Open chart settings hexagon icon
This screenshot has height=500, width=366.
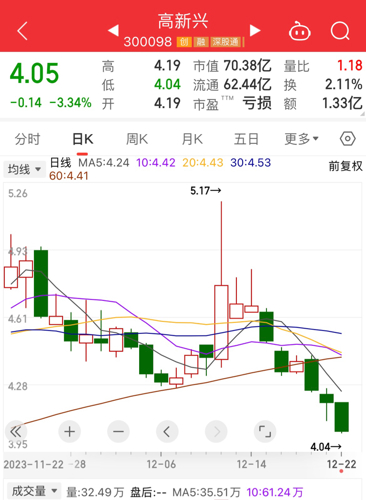pos(347,138)
